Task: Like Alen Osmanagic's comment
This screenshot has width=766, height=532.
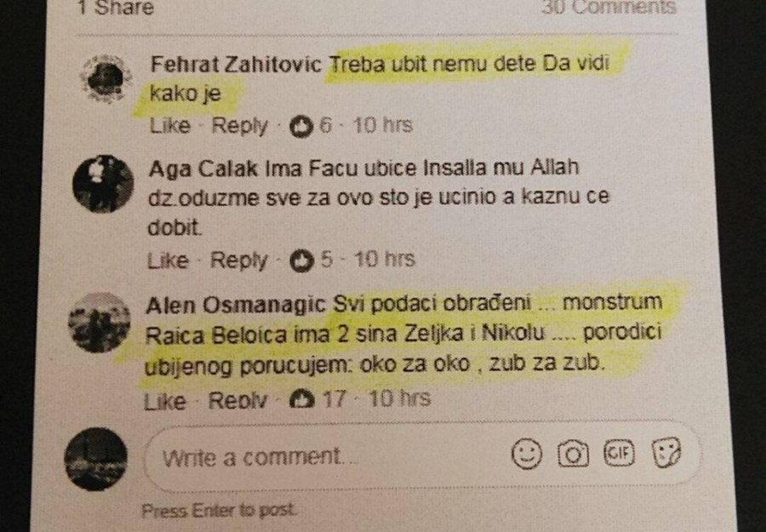Action: [x=165, y=402]
